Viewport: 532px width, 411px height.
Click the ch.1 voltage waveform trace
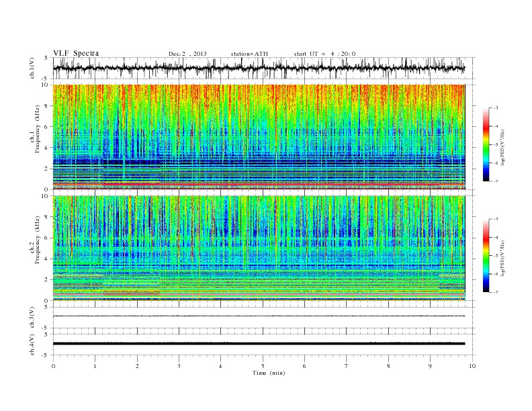259,68
